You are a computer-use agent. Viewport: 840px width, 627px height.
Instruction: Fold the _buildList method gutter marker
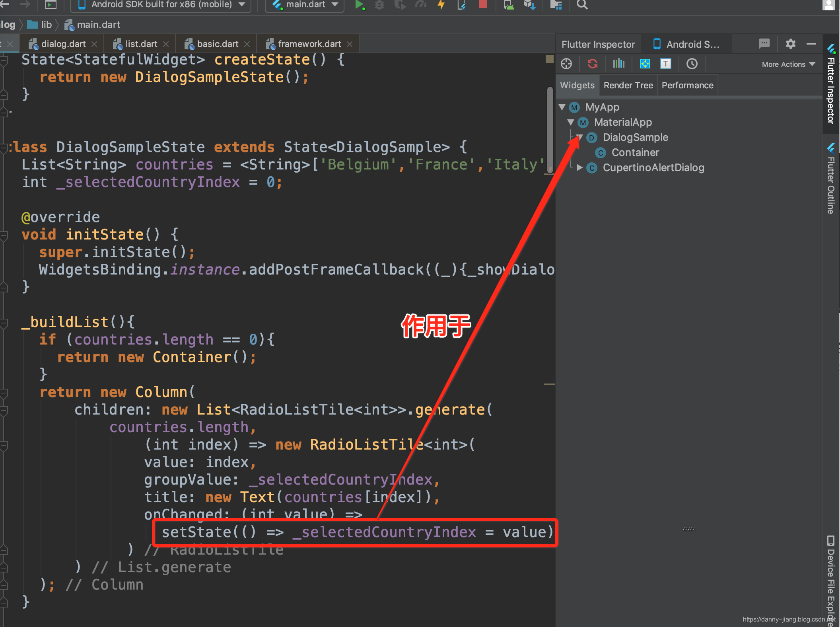[4, 323]
